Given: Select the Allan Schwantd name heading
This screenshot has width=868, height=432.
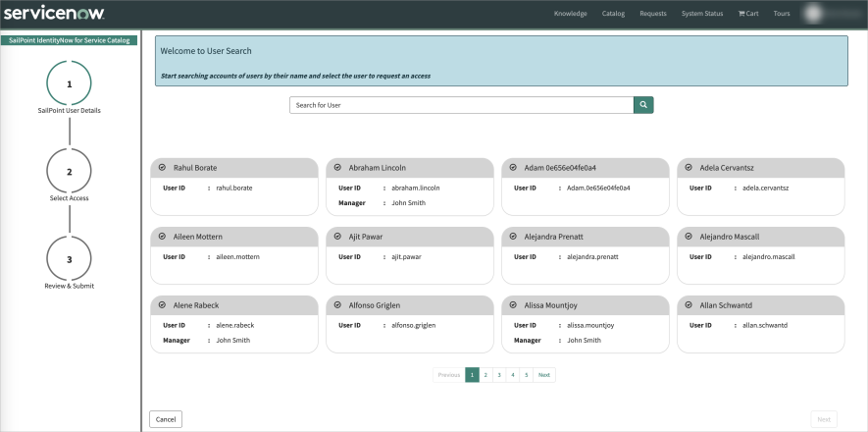Looking at the screenshot, I should tap(726, 305).
